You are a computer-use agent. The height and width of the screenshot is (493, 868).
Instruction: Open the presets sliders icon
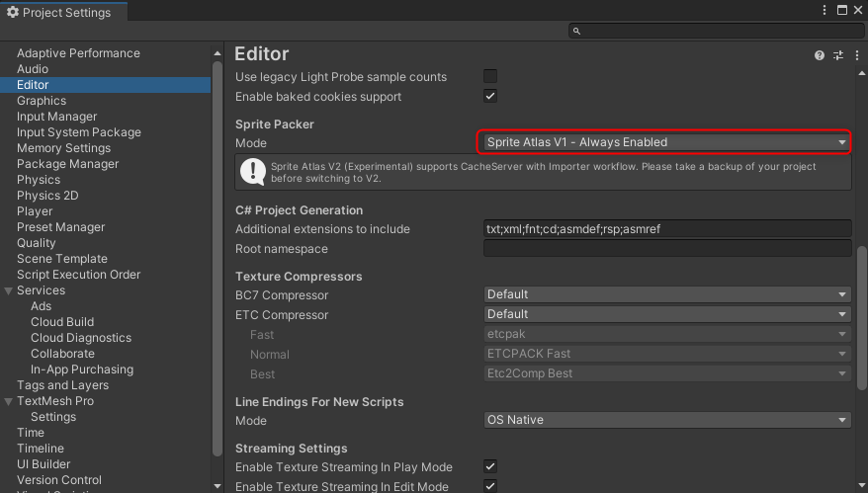(x=838, y=55)
